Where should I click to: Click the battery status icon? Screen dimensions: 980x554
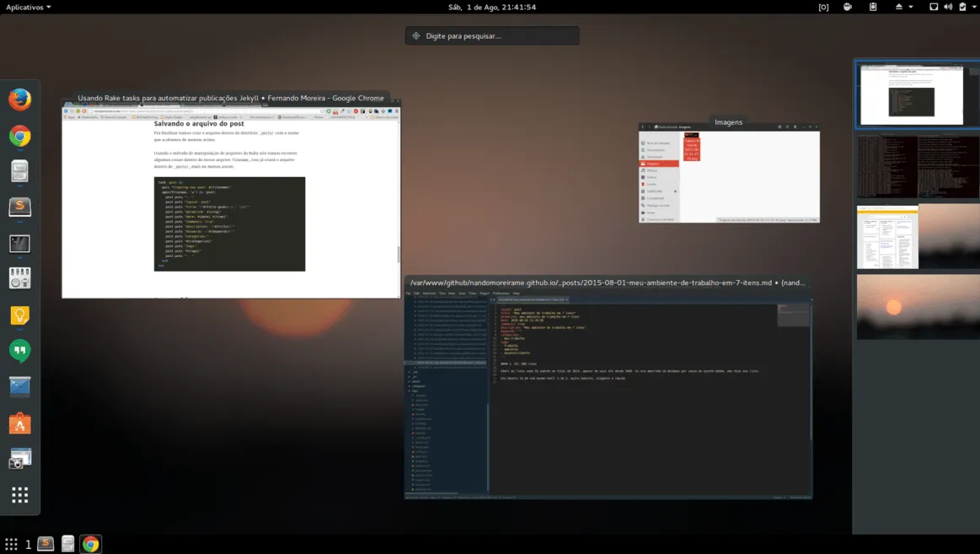[962, 7]
